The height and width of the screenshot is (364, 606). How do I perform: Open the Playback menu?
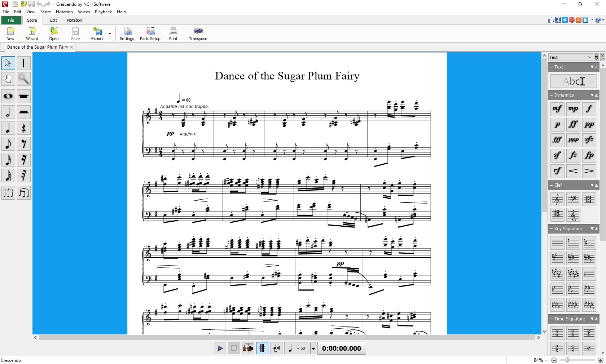pyautogui.click(x=103, y=12)
